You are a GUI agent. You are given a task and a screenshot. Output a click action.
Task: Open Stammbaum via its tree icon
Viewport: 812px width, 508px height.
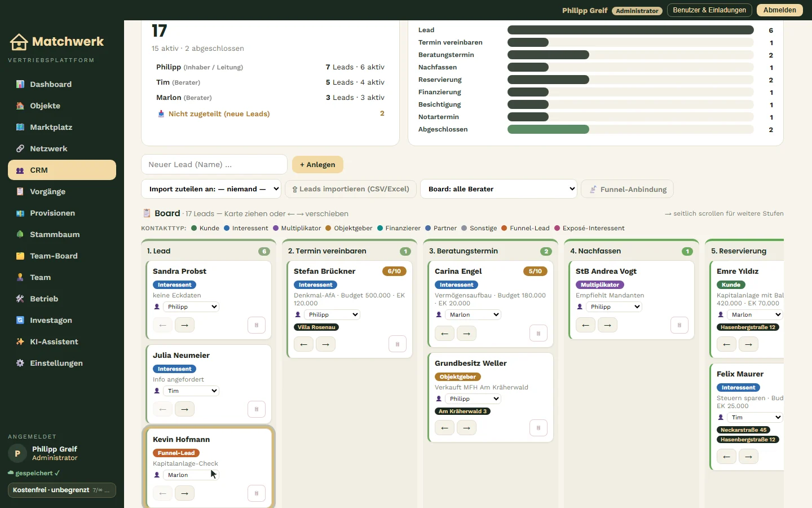click(x=20, y=234)
